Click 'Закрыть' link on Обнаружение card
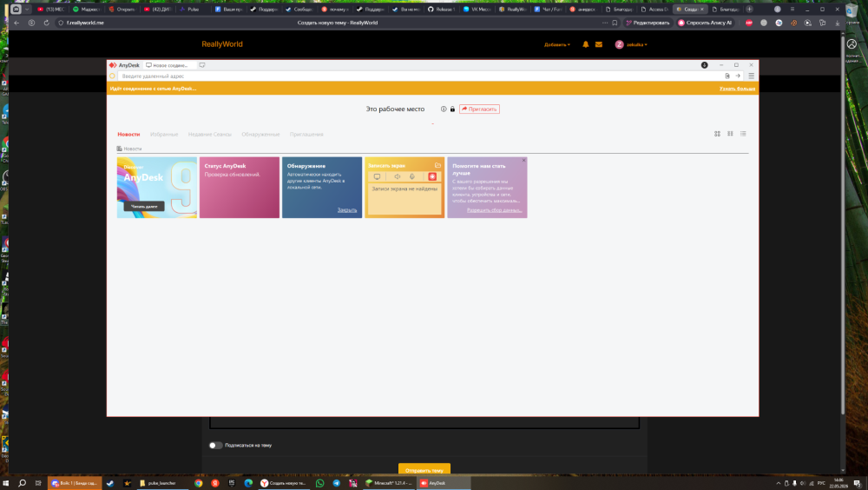This screenshot has height=490, width=868. click(347, 210)
